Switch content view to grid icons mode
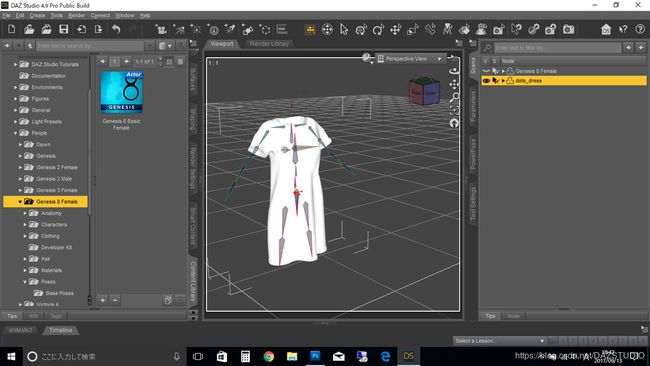Viewport: 650px width, 366px height. pos(169,61)
